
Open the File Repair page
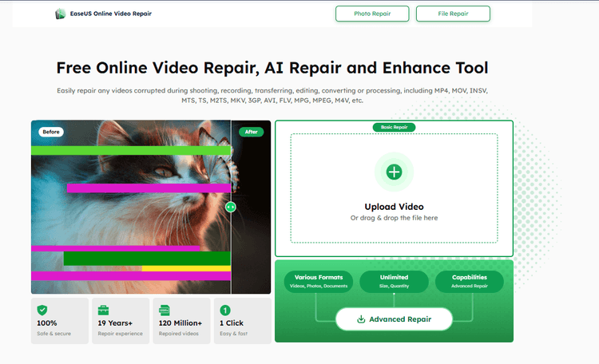(453, 14)
